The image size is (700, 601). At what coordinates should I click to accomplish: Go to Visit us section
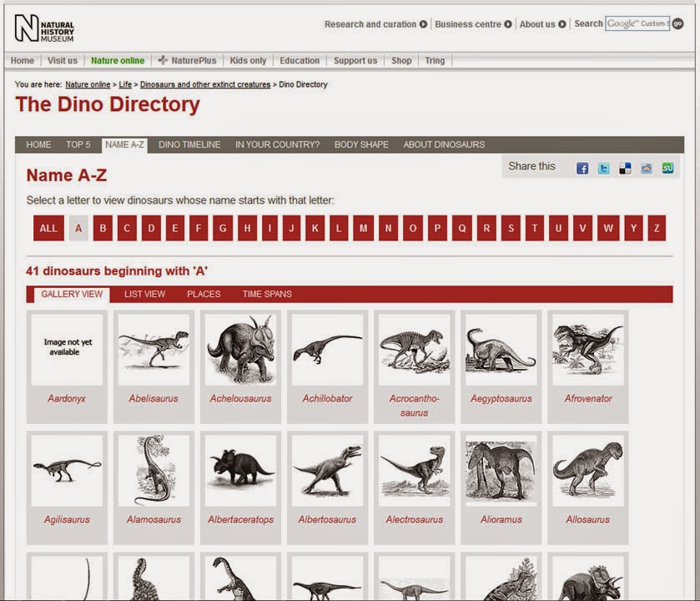coord(63,60)
